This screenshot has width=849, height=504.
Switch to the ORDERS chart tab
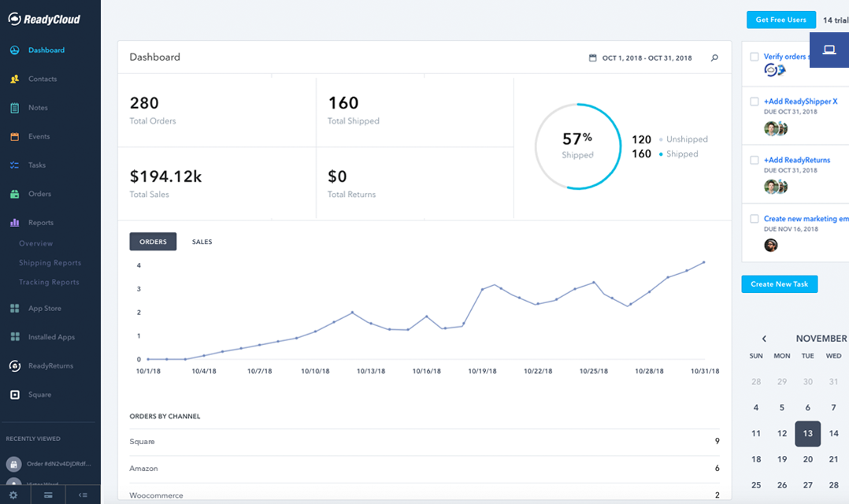pyautogui.click(x=153, y=242)
